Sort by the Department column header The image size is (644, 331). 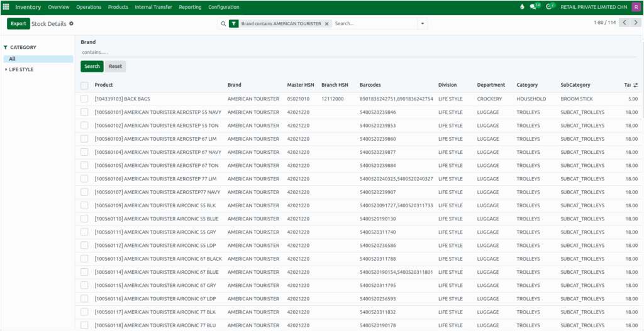(491, 85)
